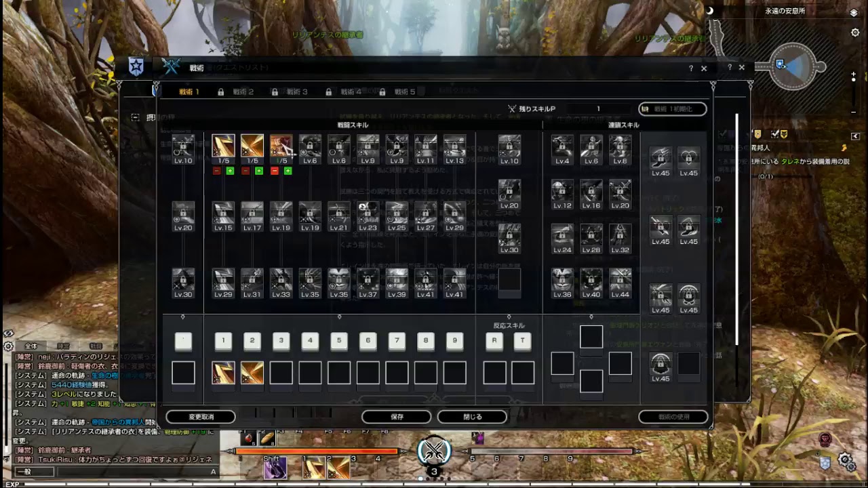
Task: Switch to the locked 戦術 5 tab
Action: pyautogui.click(x=404, y=91)
